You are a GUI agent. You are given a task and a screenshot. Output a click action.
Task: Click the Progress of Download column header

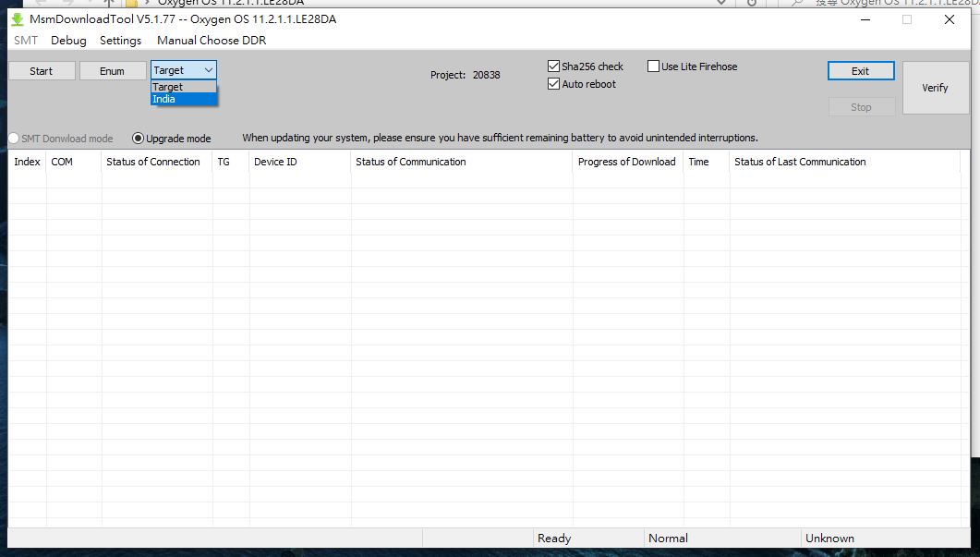628,162
